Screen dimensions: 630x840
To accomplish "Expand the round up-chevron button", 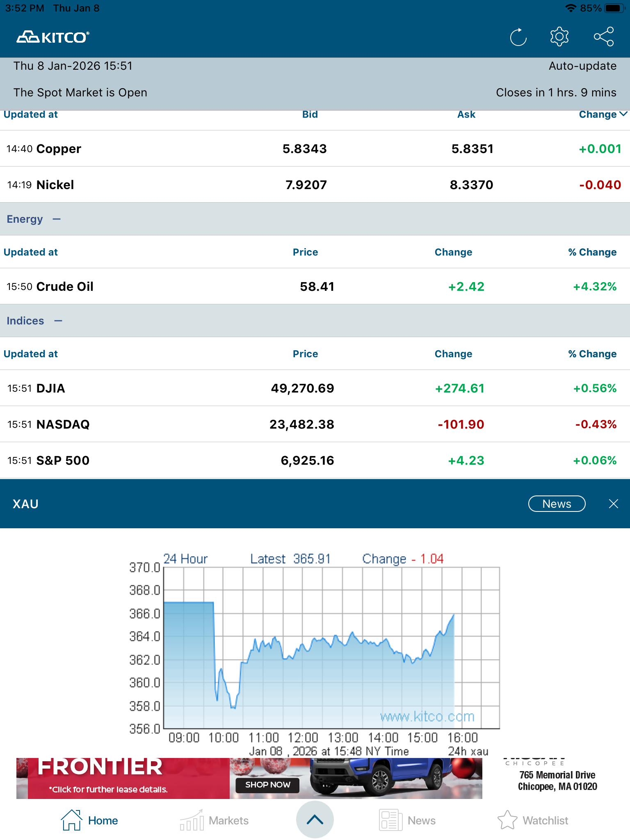I will tap(315, 819).
